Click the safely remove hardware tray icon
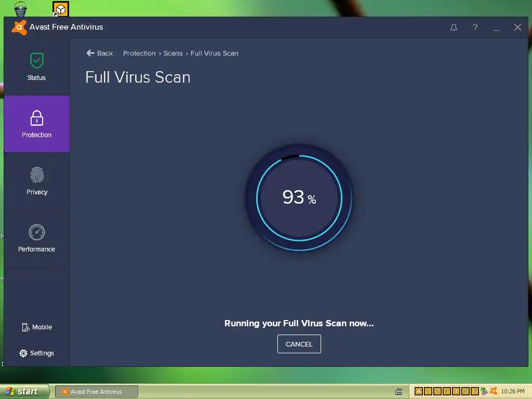The height and width of the screenshot is (399, 532). [x=484, y=391]
